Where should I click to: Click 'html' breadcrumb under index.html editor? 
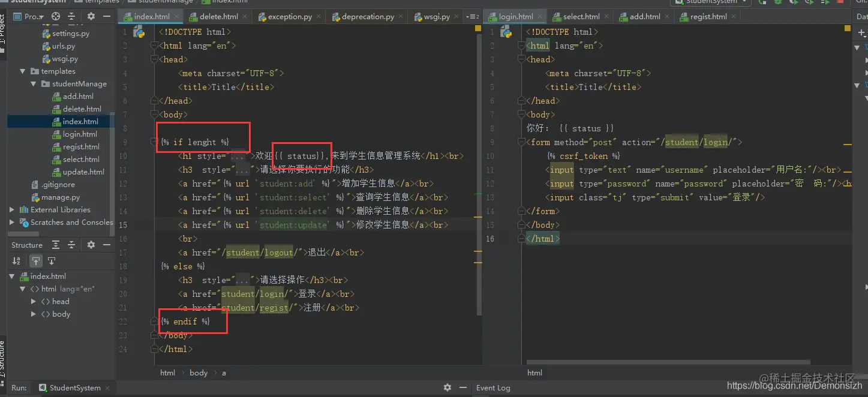click(168, 373)
